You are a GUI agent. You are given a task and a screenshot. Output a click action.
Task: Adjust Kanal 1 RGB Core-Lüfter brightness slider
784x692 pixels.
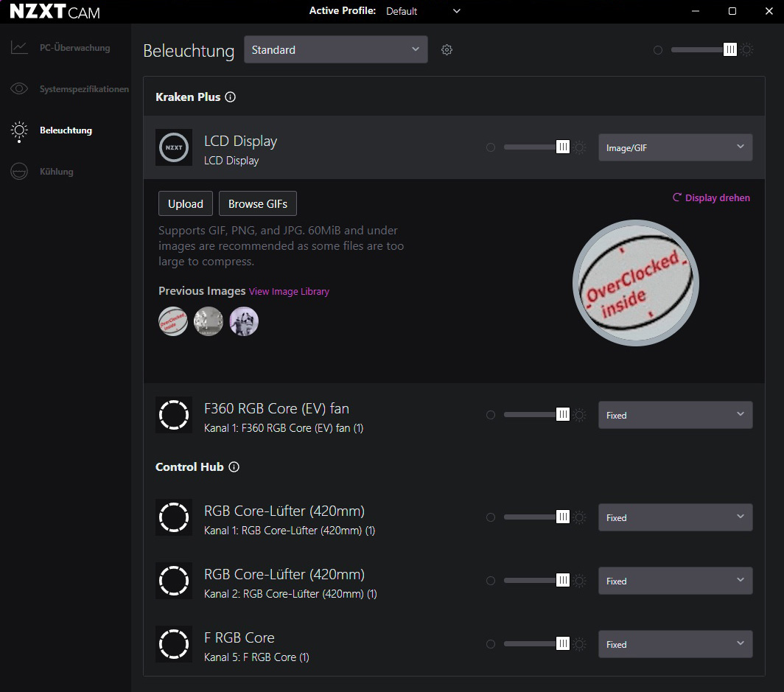point(536,517)
